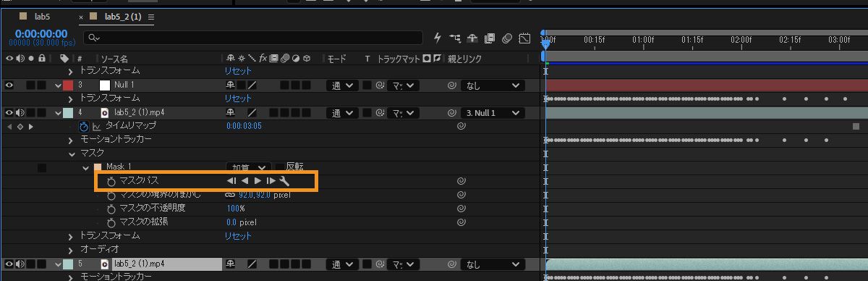Click the mask feather constrain link icon
Viewport: 868px width, 281px height.
pos(231,195)
